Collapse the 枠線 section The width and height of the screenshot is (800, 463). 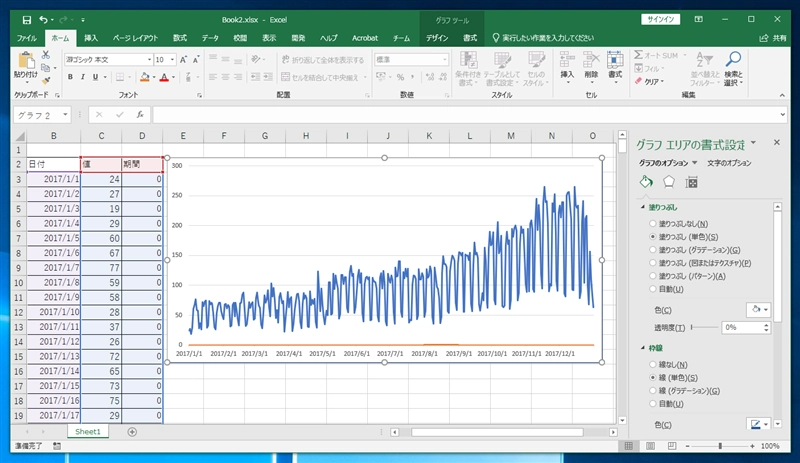[x=642, y=348]
